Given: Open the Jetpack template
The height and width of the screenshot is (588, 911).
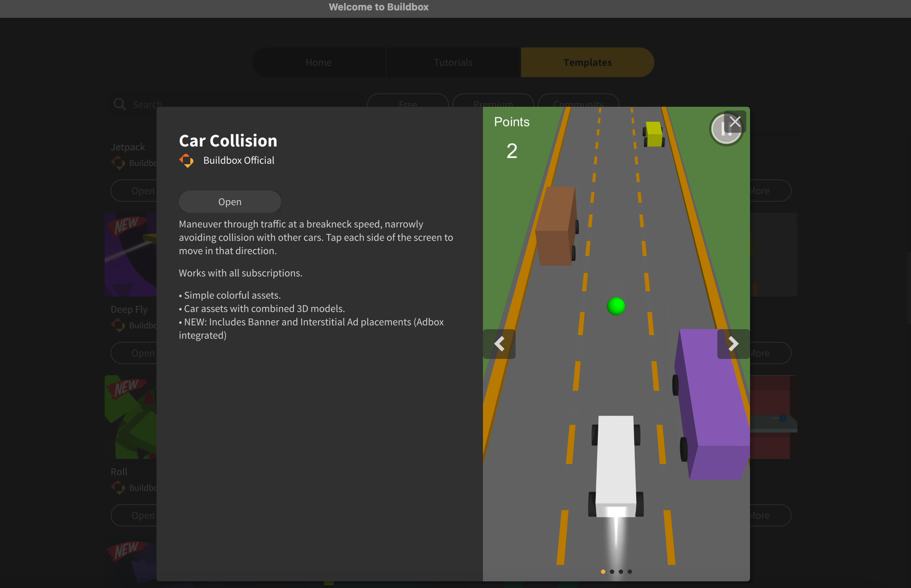Looking at the screenshot, I should pyautogui.click(x=134, y=191).
